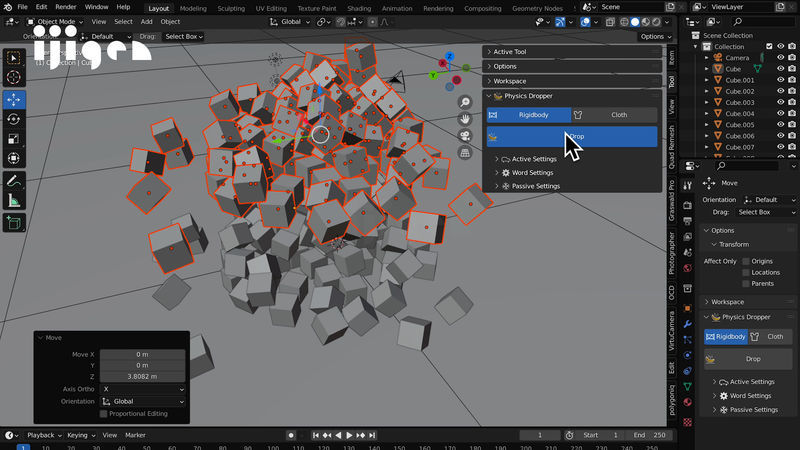Click the viewport Options button
Viewport: 800px width, 450px height.
(656, 37)
